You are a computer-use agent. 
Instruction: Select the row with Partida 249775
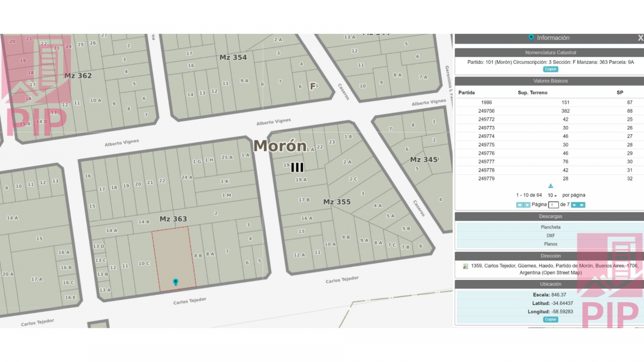[x=550, y=145]
